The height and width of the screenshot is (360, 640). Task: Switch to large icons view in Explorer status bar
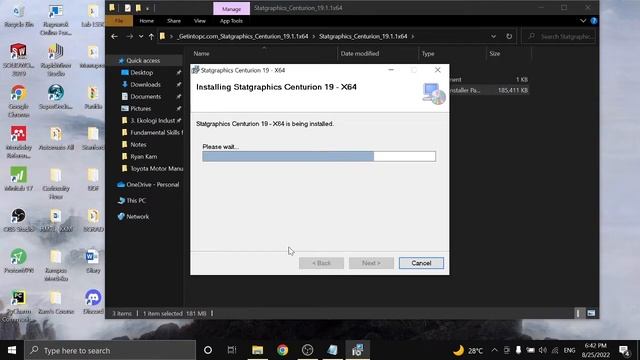pyautogui.click(x=591, y=313)
